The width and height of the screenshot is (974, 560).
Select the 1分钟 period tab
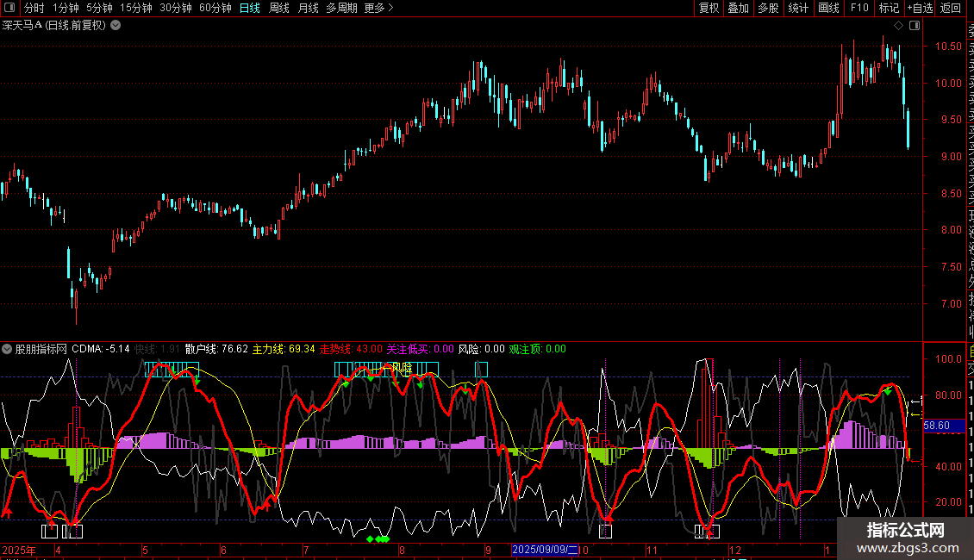pos(66,8)
